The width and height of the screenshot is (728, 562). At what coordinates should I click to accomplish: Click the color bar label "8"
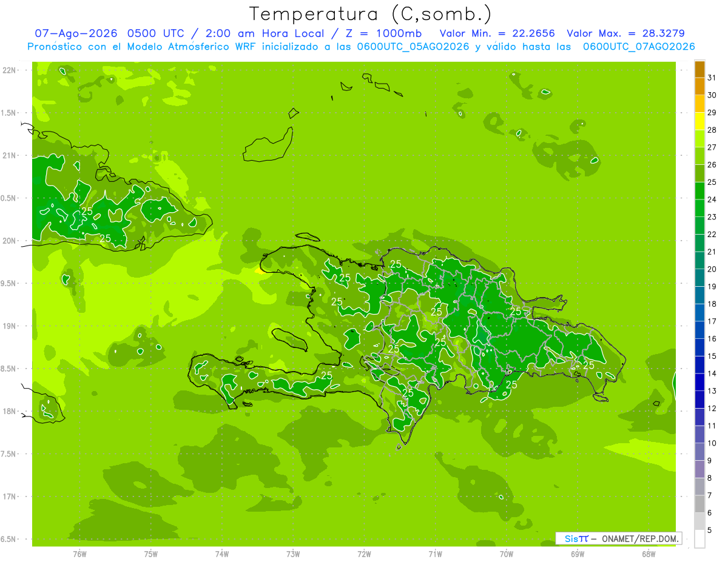(710, 478)
